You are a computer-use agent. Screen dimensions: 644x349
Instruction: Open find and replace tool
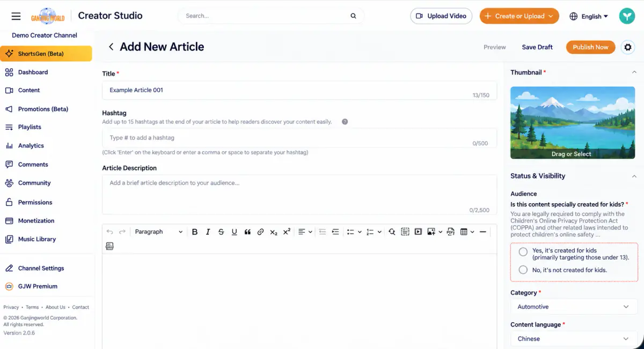pyautogui.click(x=392, y=232)
